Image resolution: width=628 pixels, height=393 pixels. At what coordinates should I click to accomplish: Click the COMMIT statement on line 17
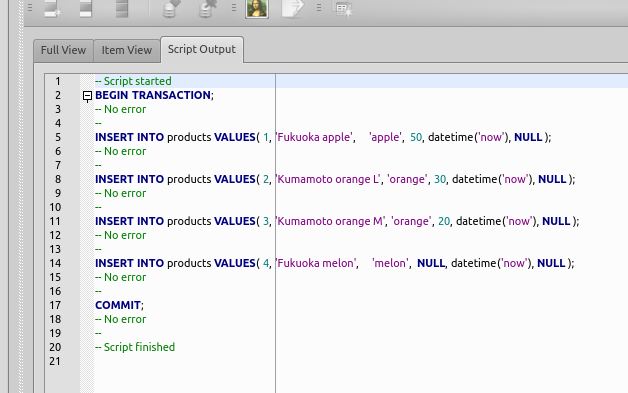tap(119, 305)
